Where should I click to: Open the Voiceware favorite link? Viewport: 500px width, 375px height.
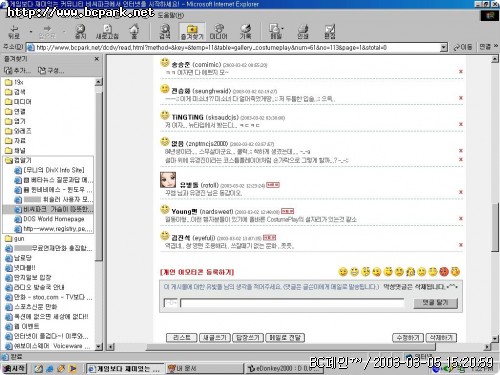click(x=48, y=346)
